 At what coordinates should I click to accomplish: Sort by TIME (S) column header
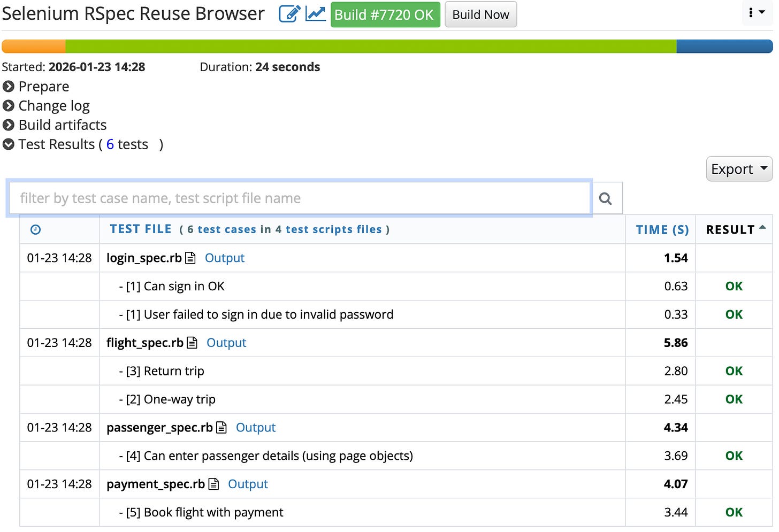[662, 230]
